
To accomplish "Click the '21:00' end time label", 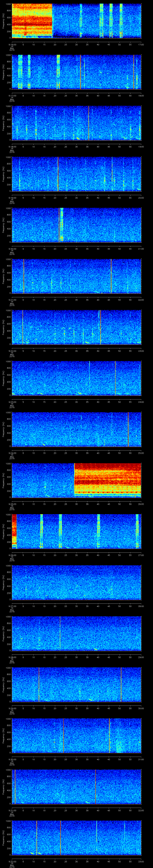I will click(x=141, y=249).
